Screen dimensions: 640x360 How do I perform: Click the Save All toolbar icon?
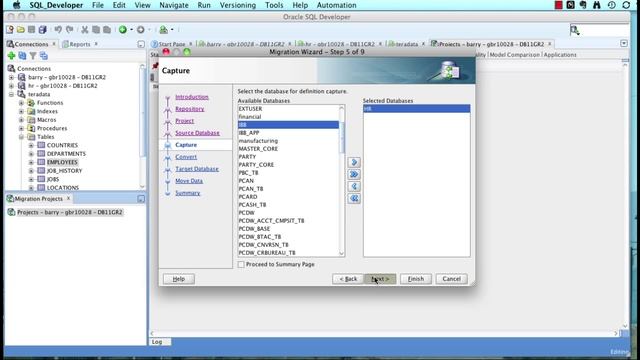pos(42,29)
